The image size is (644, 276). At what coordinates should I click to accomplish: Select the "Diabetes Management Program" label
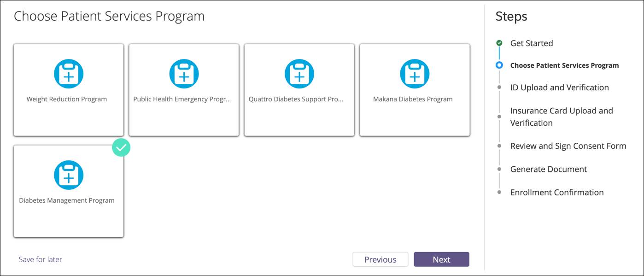coord(67,200)
